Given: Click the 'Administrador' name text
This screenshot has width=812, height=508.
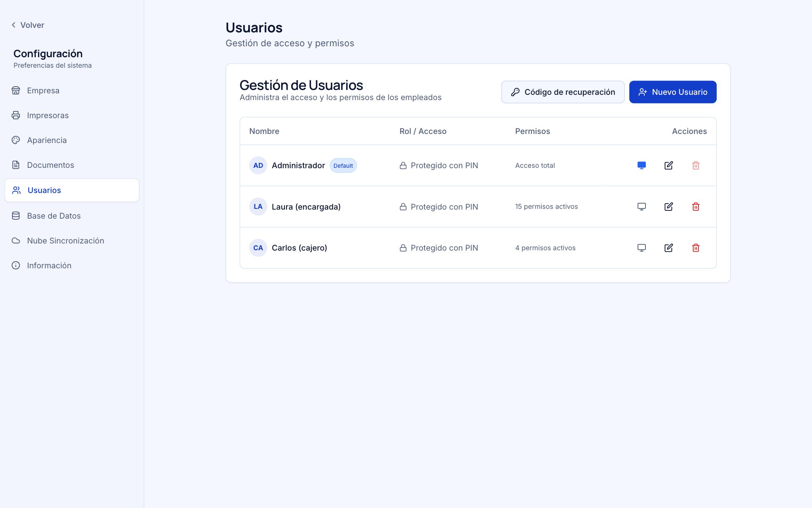Looking at the screenshot, I should (x=298, y=166).
